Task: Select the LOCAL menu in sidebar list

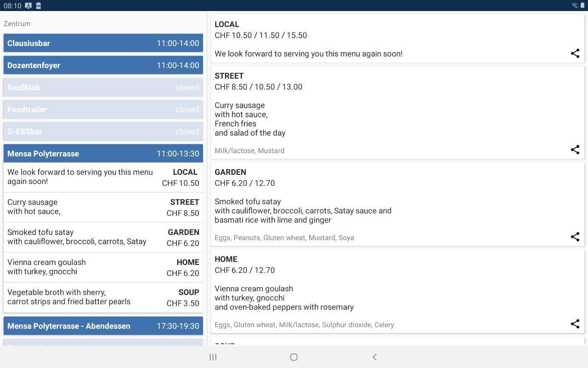Action: pos(103,177)
